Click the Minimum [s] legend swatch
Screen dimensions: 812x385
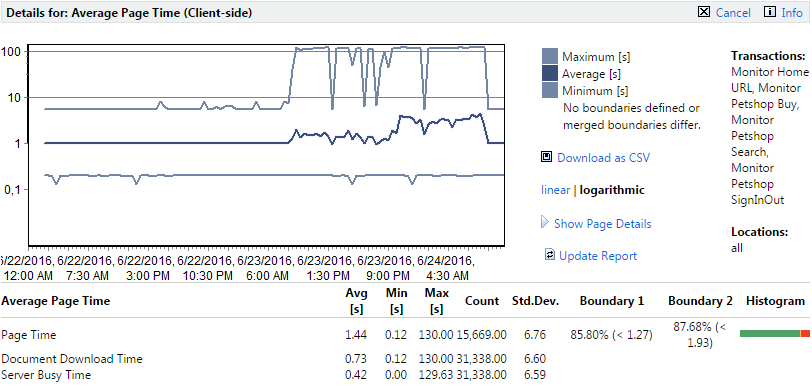pyautogui.click(x=549, y=90)
